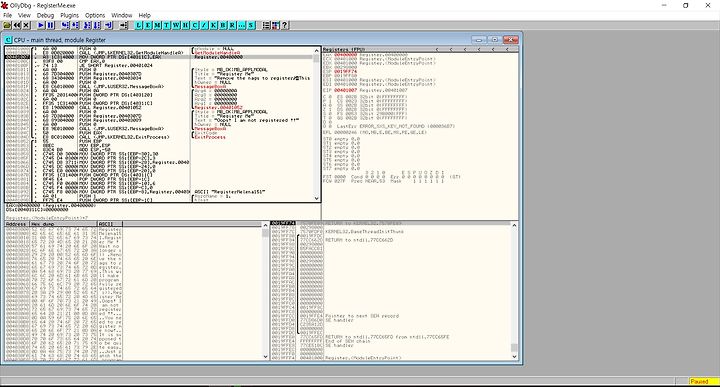Image resolution: width=720 pixels, height=387 pixels.
Task: Show Windows list via W icon
Action: click(176, 25)
